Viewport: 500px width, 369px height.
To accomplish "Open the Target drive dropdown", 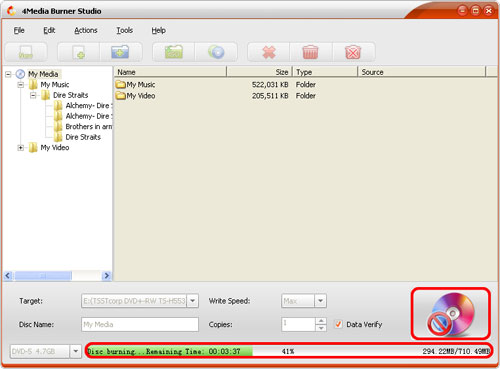I will (x=192, y=301).
